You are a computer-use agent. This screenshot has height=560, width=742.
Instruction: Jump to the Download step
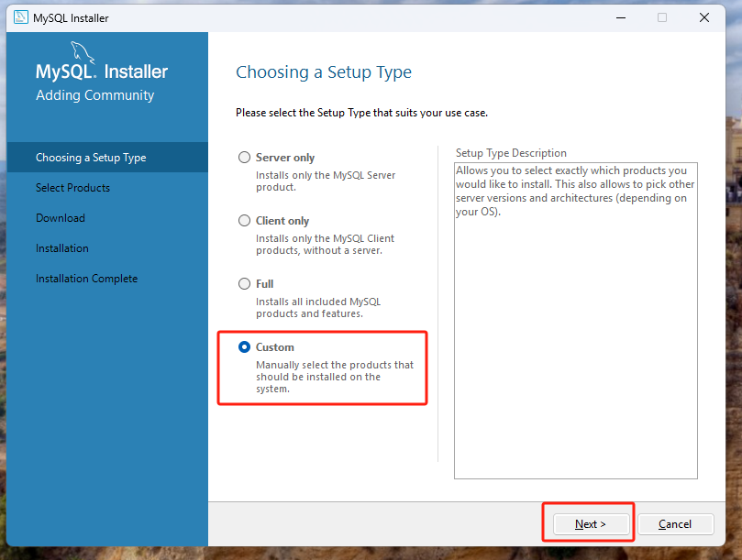[x=61, y=218]
